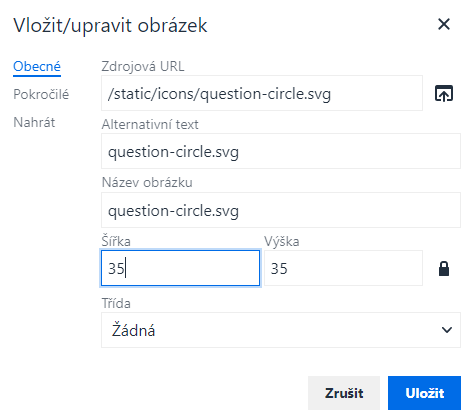Click the dialog title Vložit/upravit obrázek
This screenshot has width=469, height=418.
pyautogui.click(x=110, y=25)
